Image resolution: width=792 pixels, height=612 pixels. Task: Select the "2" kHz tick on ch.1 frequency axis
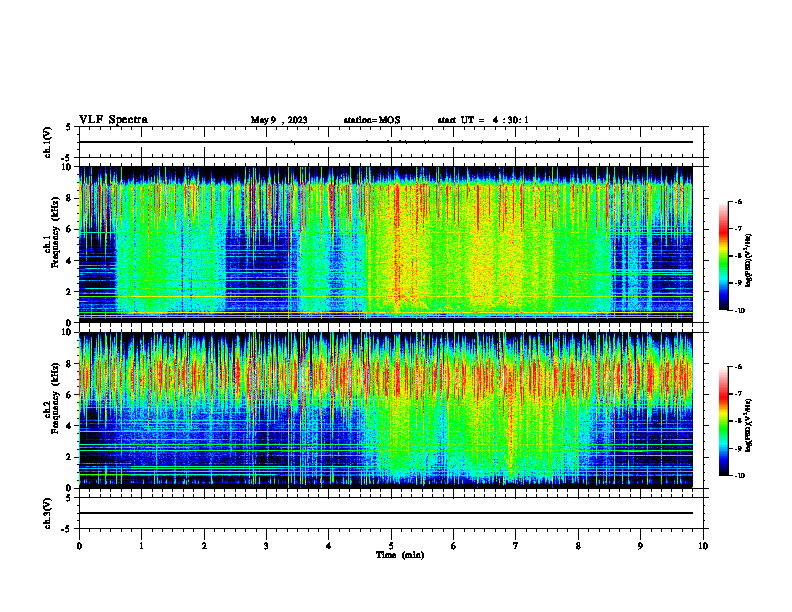click(69, 292)
